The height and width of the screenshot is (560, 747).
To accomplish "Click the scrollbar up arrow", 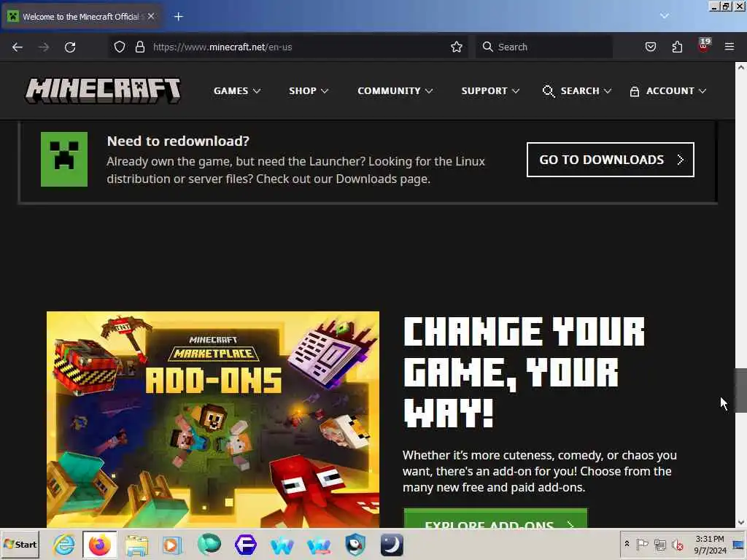I will pyautogui.click(x=741, y=68).
